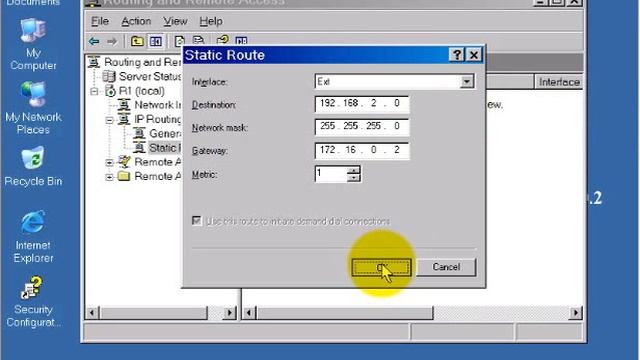The image size is (640, 360).
Task: Launch Internet Explorer from desktop
Action: click(33, 237)
